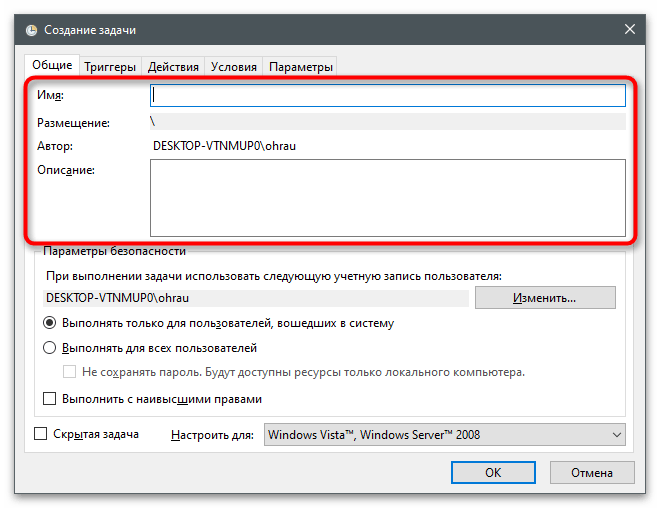
Task: Focus the Имя text field
Action: pos(388,96)
